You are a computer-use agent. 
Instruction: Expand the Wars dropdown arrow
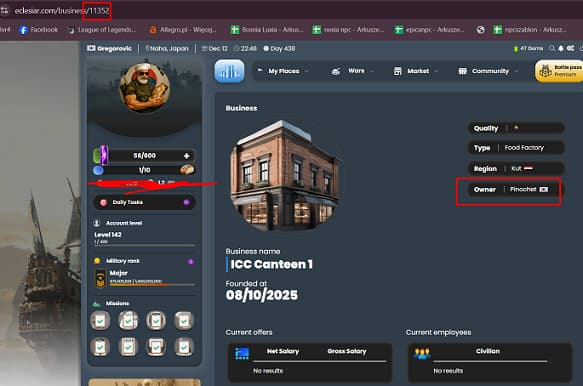pos(372,71)
